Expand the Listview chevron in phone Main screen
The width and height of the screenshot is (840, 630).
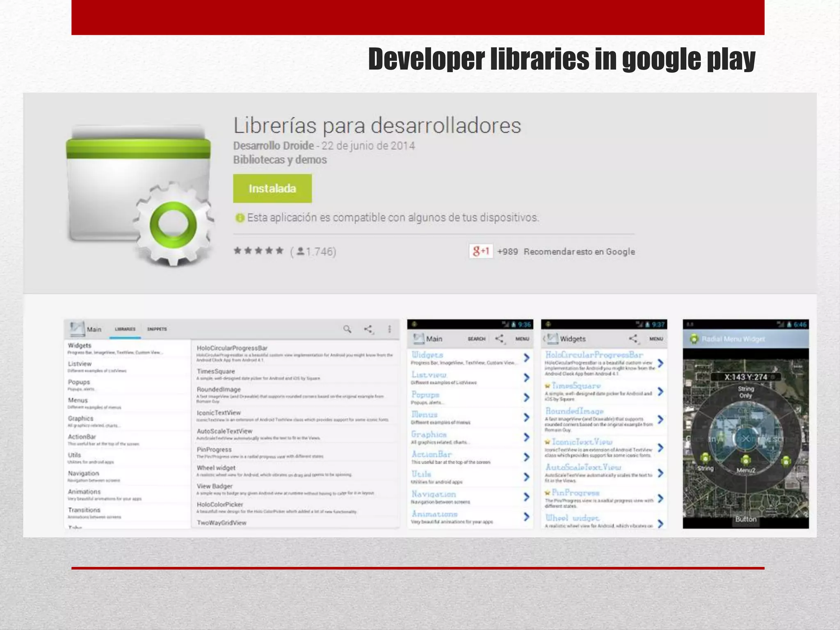pos(527,378)
